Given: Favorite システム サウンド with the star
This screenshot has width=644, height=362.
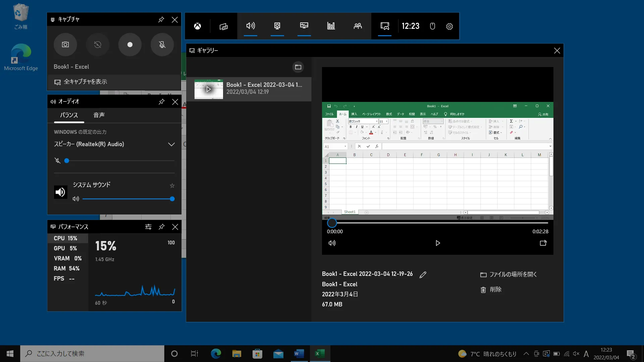Looking at the screenshot, I should 172,186.
